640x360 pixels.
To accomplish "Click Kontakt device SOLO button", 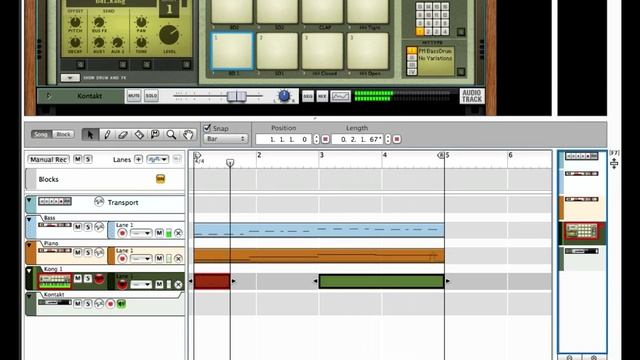I will pyautogui.click(x=151, y=96).
